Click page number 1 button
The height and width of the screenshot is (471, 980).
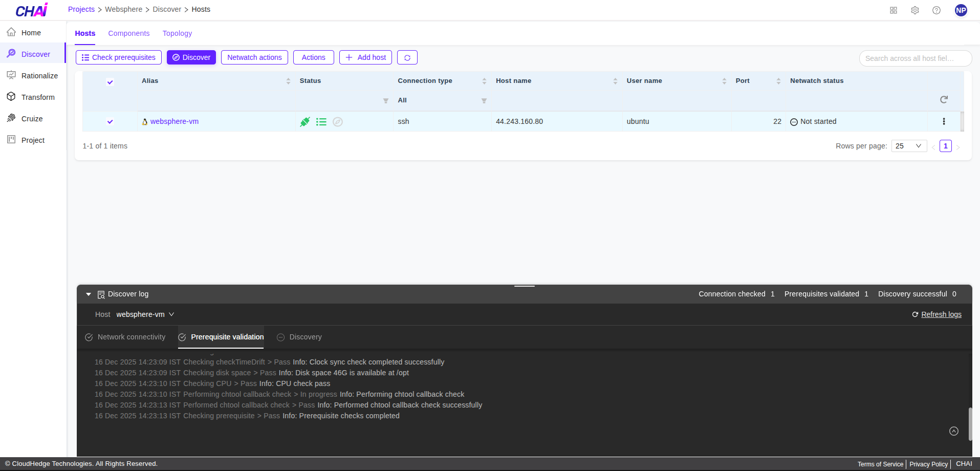[946, 146]
